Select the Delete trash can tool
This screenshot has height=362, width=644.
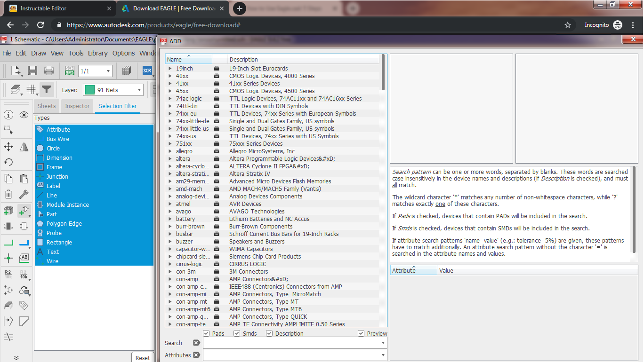pyautogui.click(x=8, y=194)
